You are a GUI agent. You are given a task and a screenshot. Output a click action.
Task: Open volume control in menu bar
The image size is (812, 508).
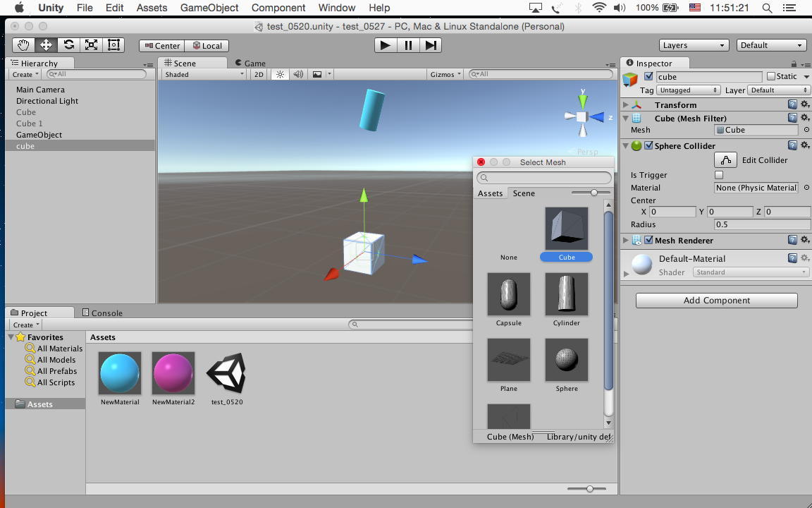(x=620, y=8)
